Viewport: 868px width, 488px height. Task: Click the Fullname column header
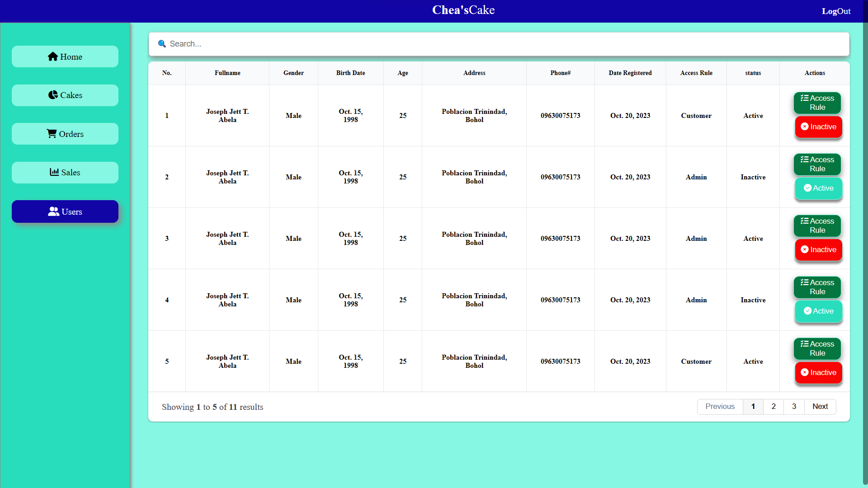227,73
